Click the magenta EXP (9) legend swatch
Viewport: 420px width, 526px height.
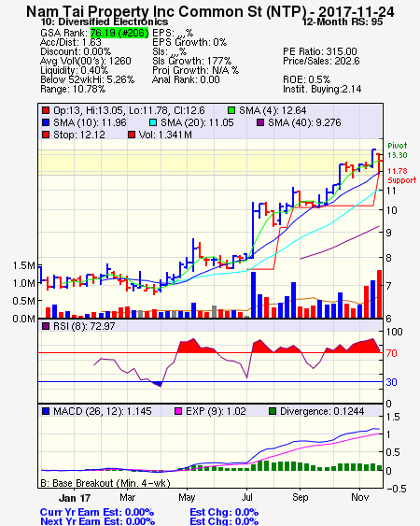[x=178, y=411]
